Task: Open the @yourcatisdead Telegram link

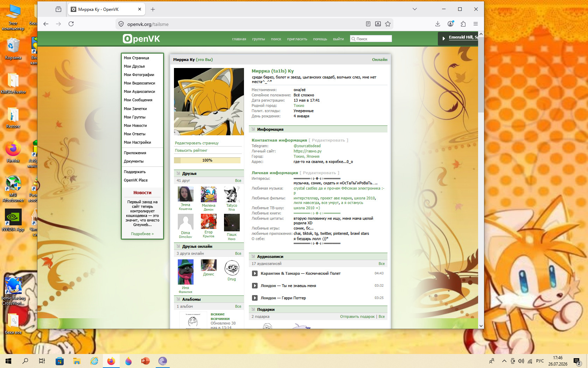Action: 307,146
